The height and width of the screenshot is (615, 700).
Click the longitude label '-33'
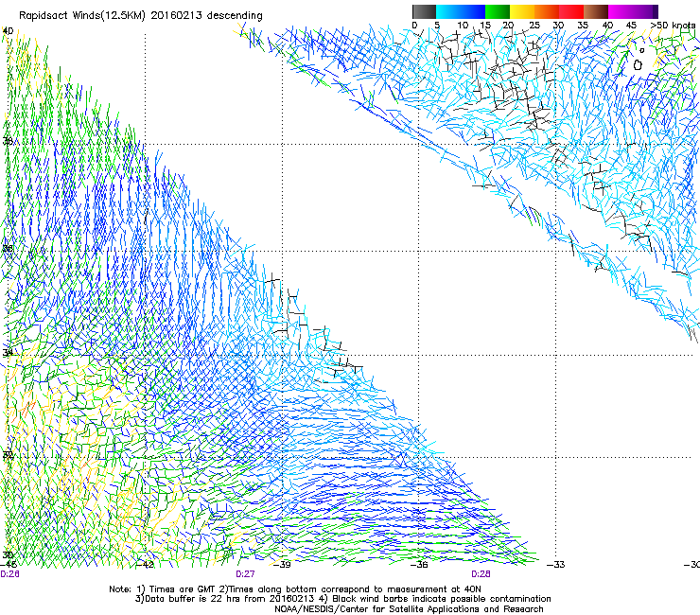(556, 565)
